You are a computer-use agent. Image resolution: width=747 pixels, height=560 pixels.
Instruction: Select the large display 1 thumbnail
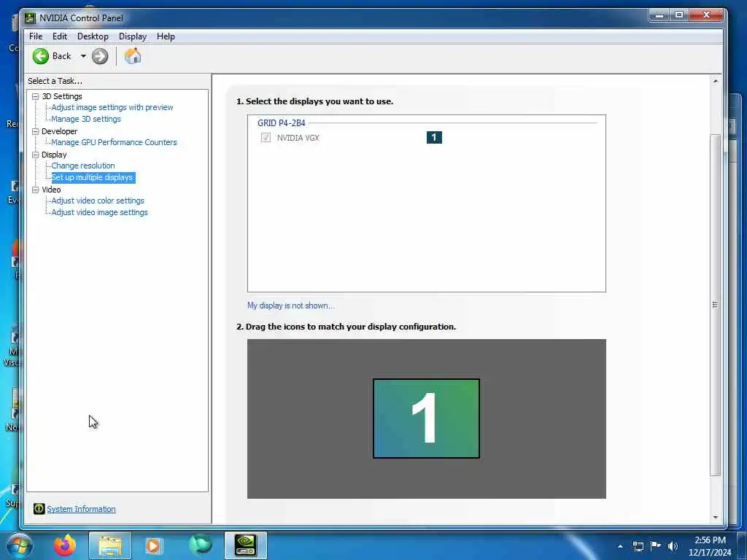[426, 419]
